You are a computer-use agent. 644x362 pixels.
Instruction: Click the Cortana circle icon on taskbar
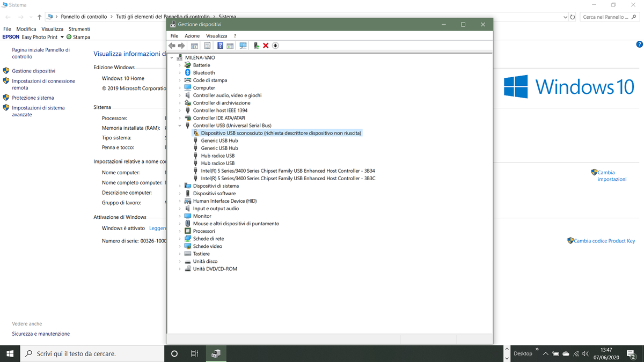(174, 354)
